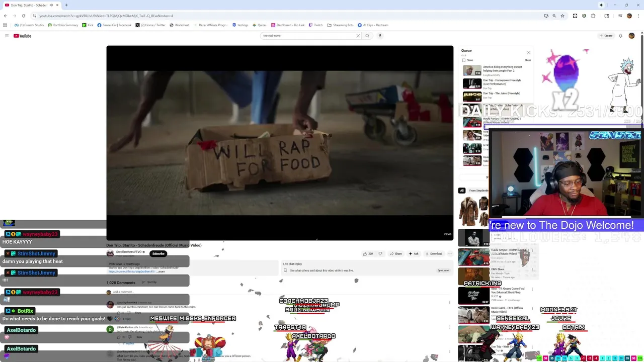
Task: Clear the 'tee rod wave' search text
Action: pos(358,36)
